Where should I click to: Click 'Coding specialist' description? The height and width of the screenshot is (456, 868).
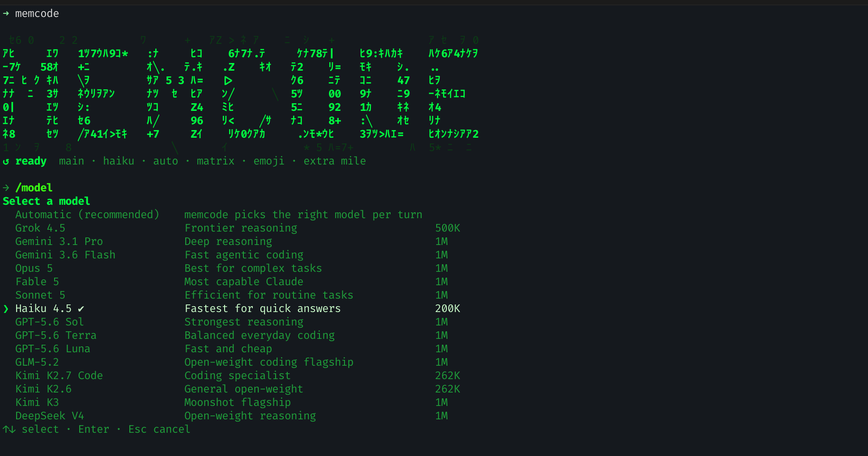(238, 376)
